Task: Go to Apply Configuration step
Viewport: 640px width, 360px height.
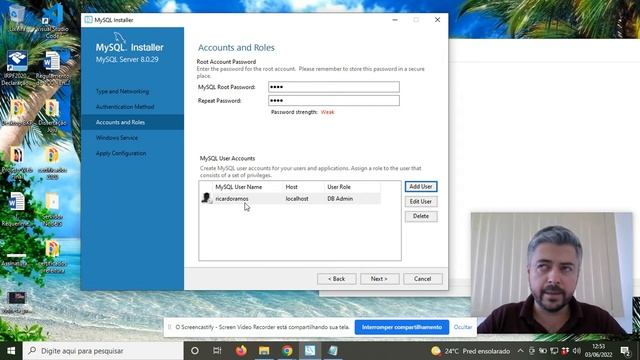Action: coord(121,153)
